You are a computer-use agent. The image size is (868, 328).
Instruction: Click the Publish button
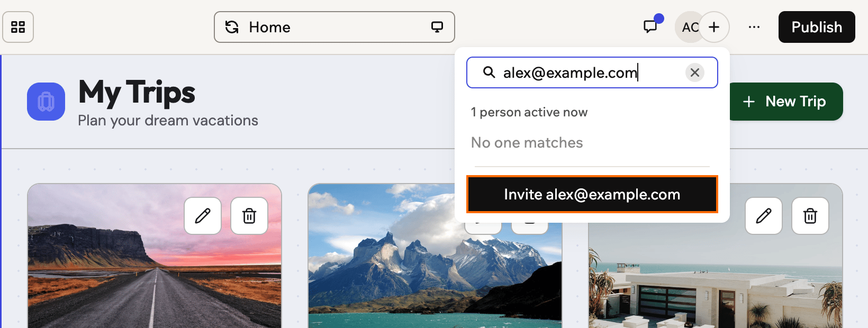(817, 27)
